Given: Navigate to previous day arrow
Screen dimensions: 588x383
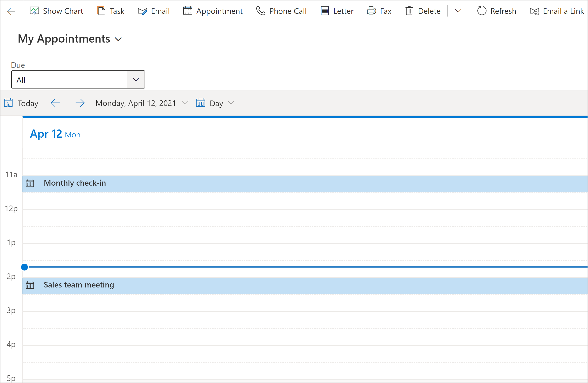Looking at the screenshot, I should coord(55,103).
